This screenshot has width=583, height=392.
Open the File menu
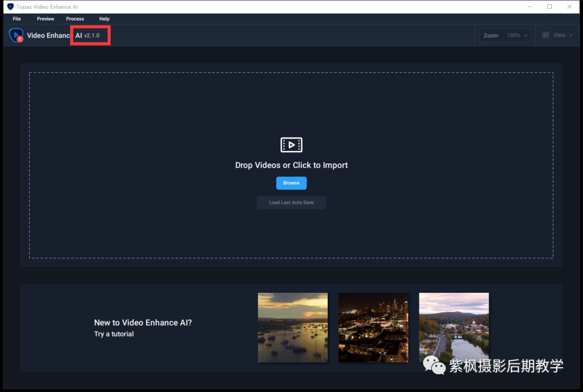click(17, 19)
